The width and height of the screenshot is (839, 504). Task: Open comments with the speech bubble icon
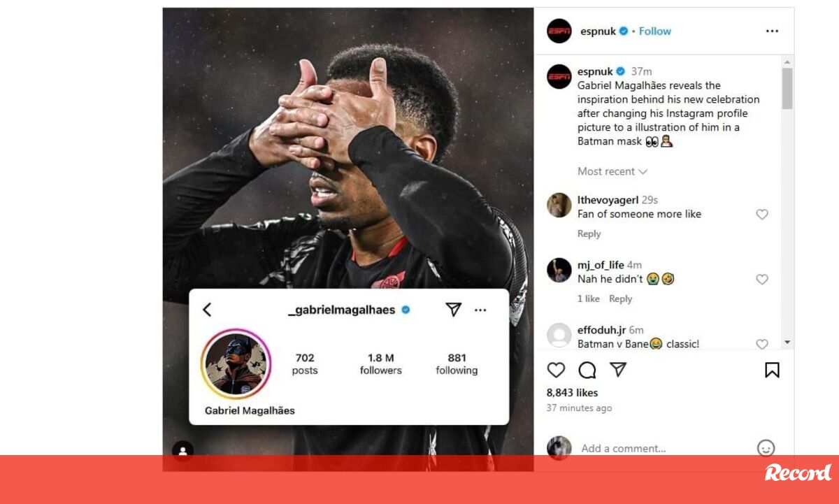pos(587,370)
